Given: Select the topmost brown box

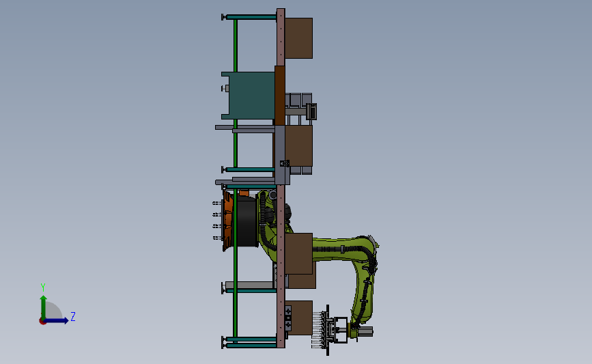Looking at the screenshot, I should [x=298, y=38].
